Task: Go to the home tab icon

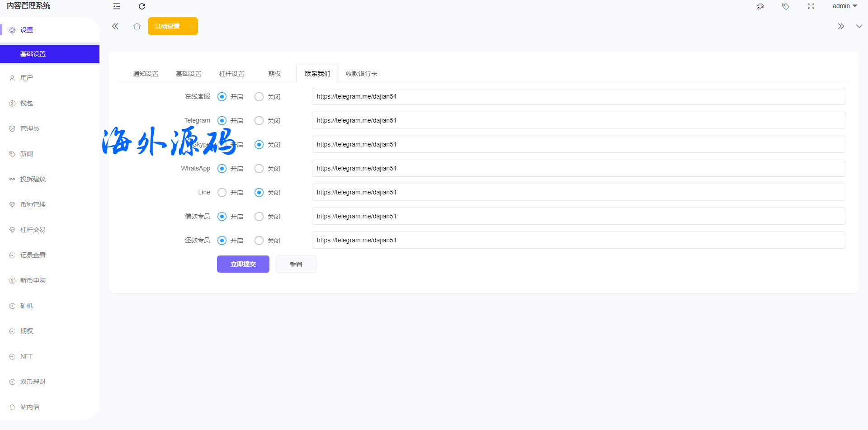Action: point(137,26)
